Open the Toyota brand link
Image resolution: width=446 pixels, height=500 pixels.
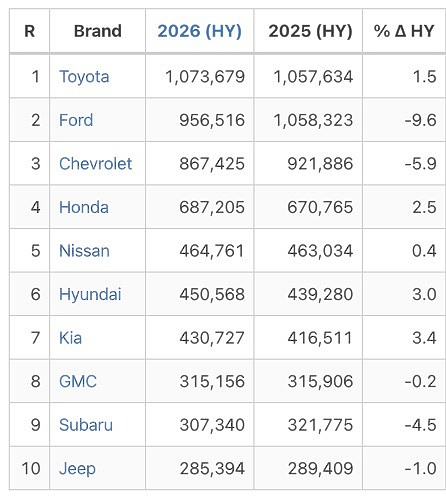coord(84,77)
